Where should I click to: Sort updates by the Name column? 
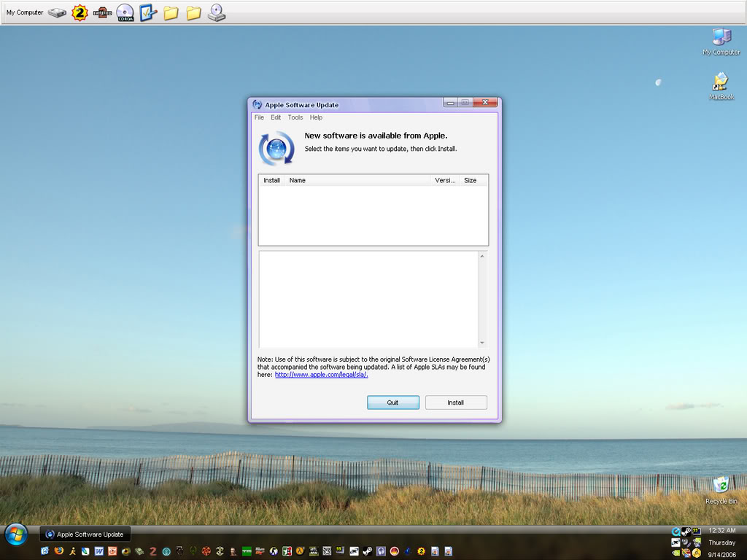(x=357, y=181)
